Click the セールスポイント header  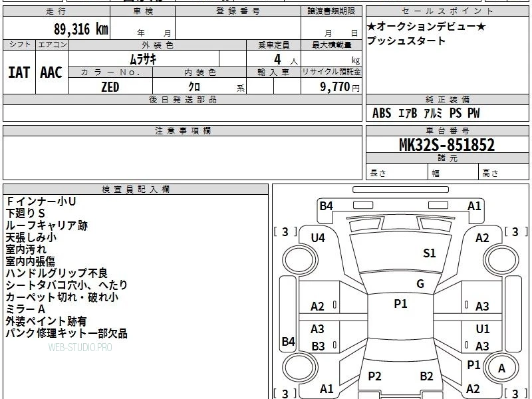click(447, 11)
